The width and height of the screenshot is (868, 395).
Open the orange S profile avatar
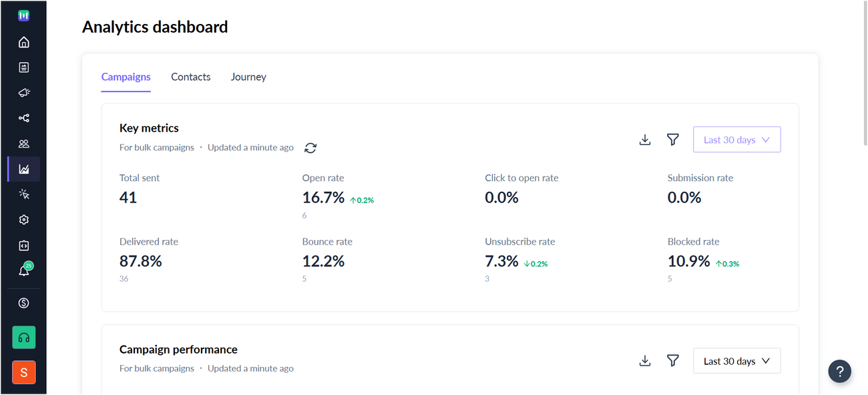pyautogui.click(x=24, y=373)
